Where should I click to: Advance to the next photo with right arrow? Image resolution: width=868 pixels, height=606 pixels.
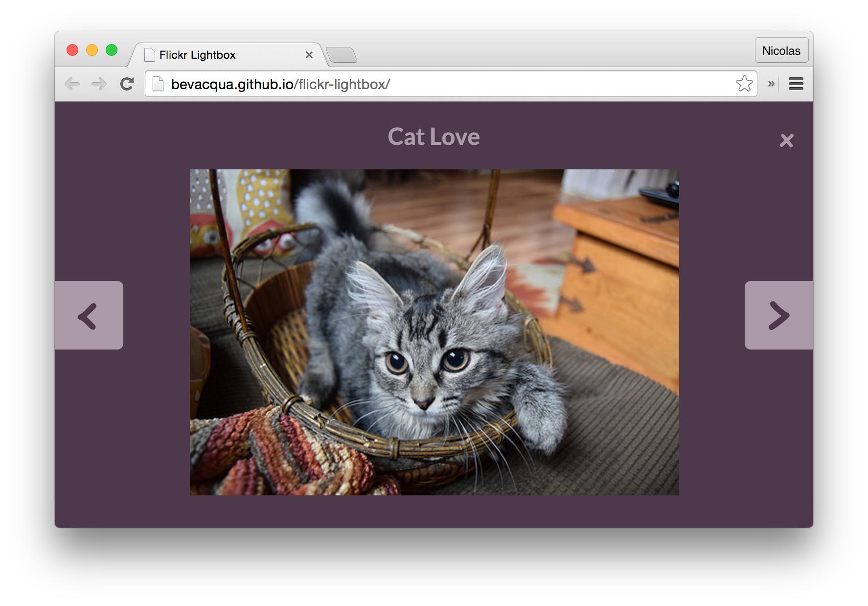(x=779, y=315)
